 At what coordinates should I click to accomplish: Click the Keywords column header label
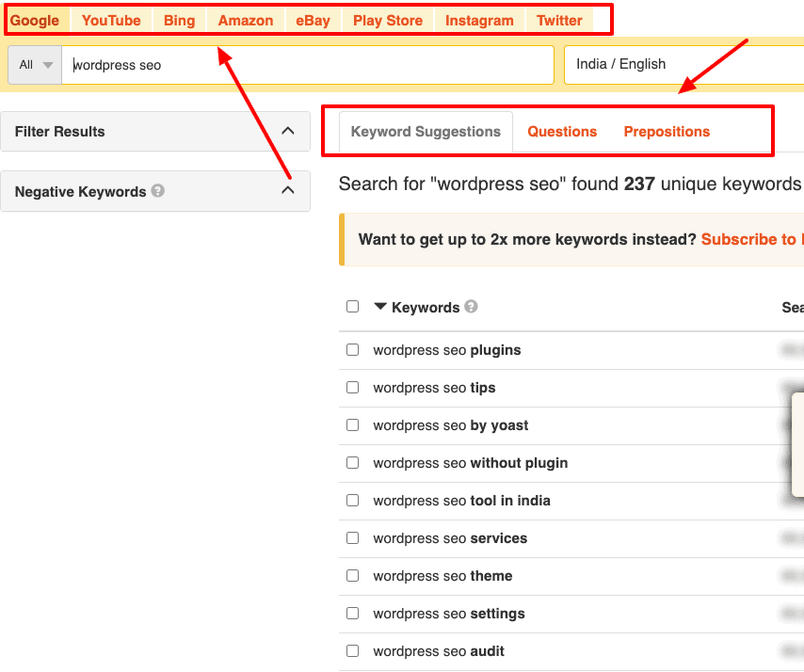click(x=426, y=308)
